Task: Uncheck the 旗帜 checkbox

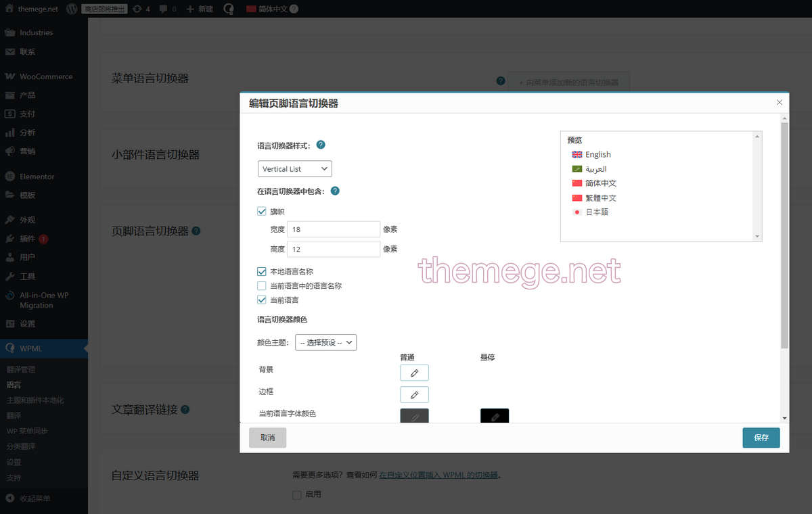Action: [x=262, y=211]
